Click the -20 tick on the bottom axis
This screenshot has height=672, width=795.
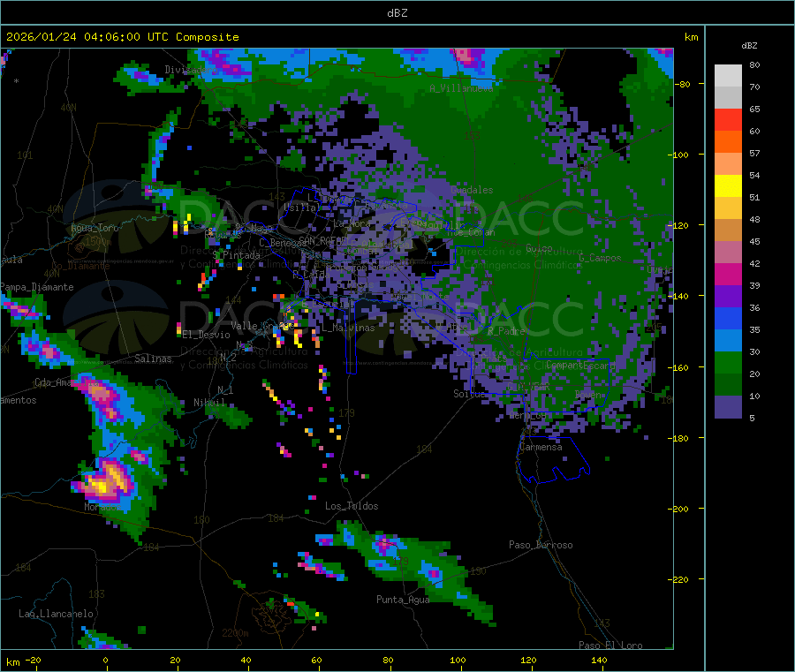click(34, 660)
